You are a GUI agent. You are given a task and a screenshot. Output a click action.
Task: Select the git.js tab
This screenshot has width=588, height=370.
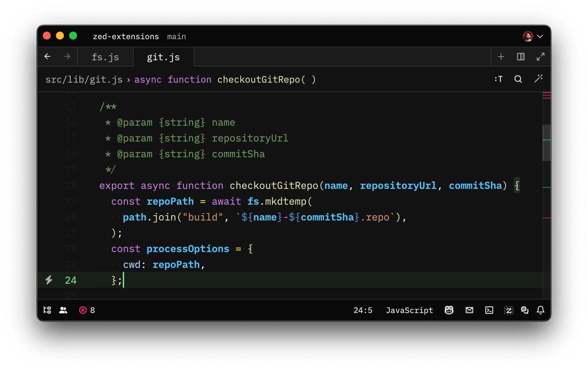[x=163, y=57]
